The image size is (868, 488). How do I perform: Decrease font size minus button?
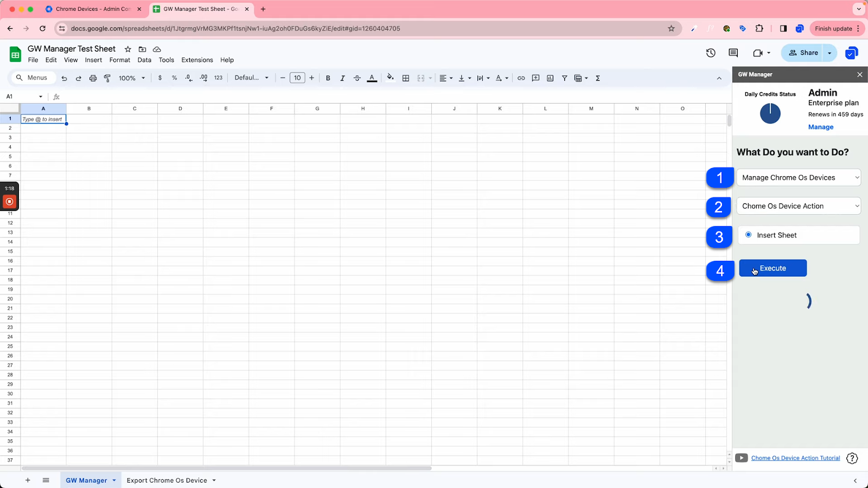point(283,78)
